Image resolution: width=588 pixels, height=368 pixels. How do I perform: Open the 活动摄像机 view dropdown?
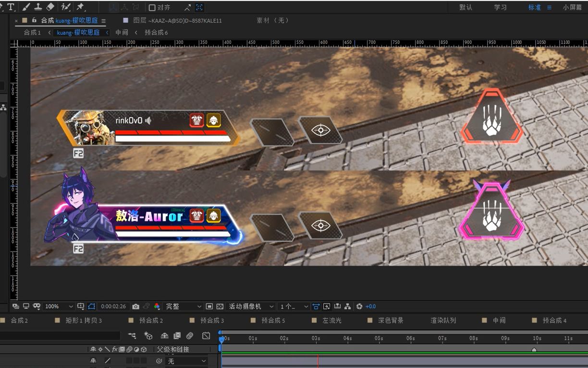(250, 306)
